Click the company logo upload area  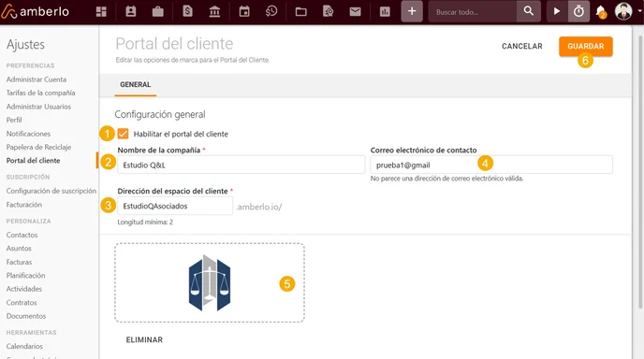pos(210,282)
